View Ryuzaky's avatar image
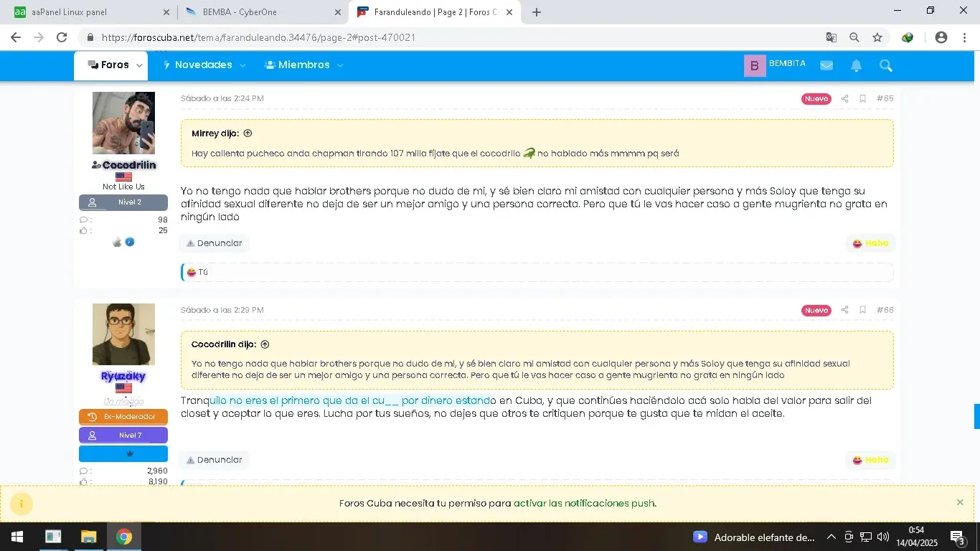Screen dimensions: 980x551 (123, 334)
